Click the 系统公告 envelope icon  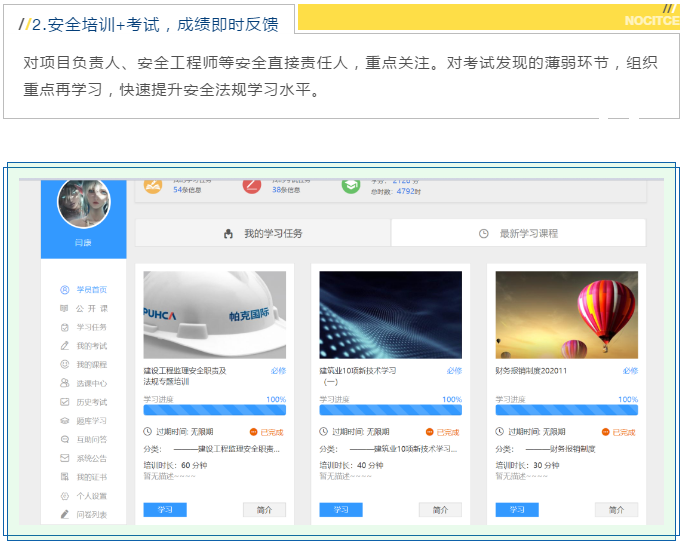65,458
